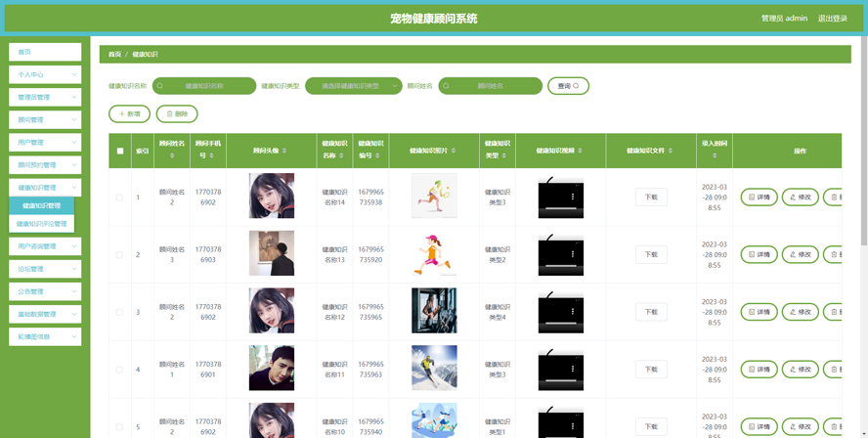Click sort arrows on 健康知识文件 column header
Screen dimensions: 868x438
point(671,151)
